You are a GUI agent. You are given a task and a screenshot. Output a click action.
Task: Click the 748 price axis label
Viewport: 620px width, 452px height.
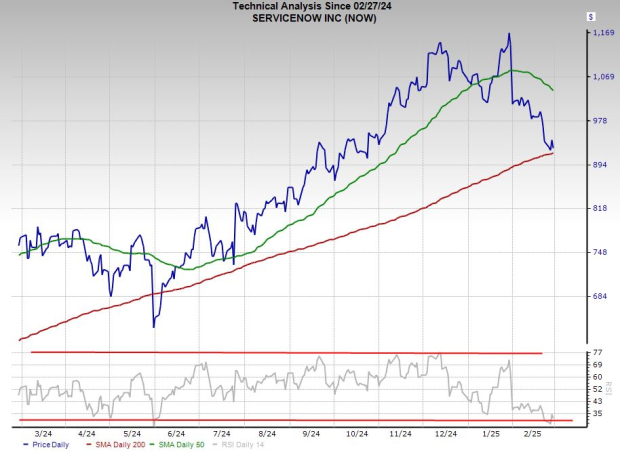click(600, 252)
